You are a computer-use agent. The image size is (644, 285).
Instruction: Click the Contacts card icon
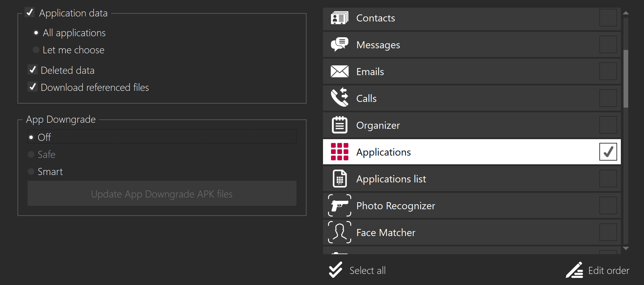[x=339, y=18]
